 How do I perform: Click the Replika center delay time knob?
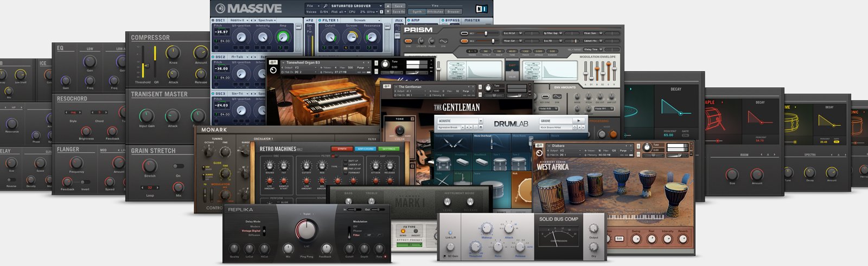pyautogui.click(x=306, y=230)
